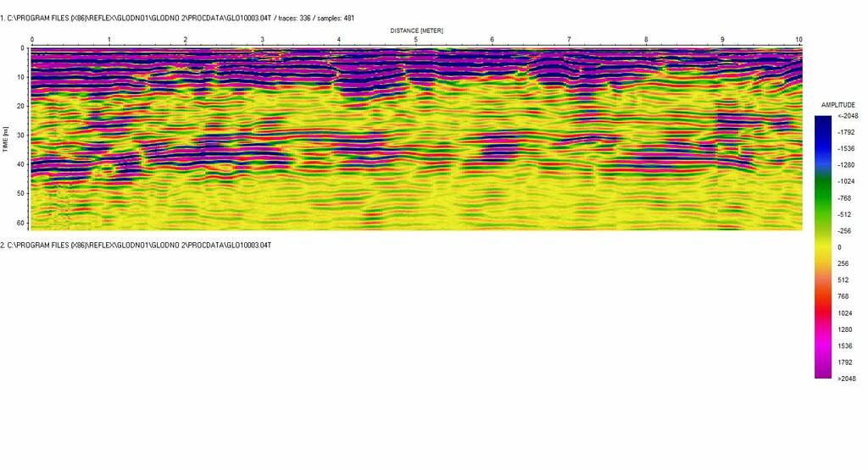Click the dark blue top of the amplitude colorbar
The height and width of the screenshot is (470, 868).
pyautogui.click(x=823, y=123)
